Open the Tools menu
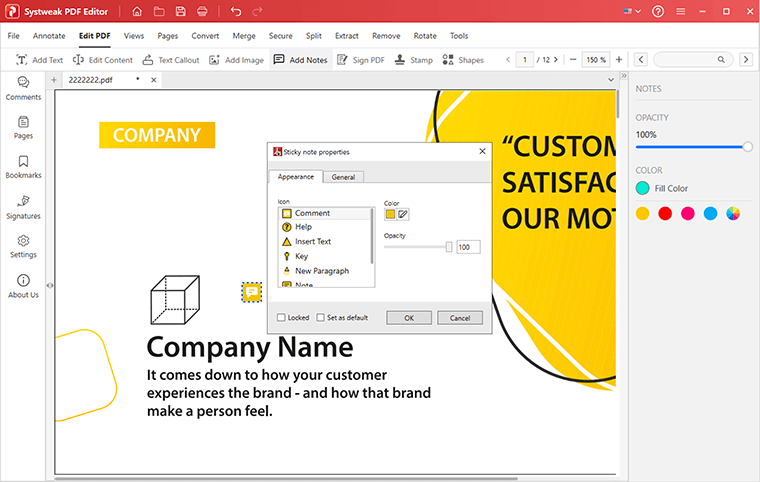 click(x=459, y=36)
